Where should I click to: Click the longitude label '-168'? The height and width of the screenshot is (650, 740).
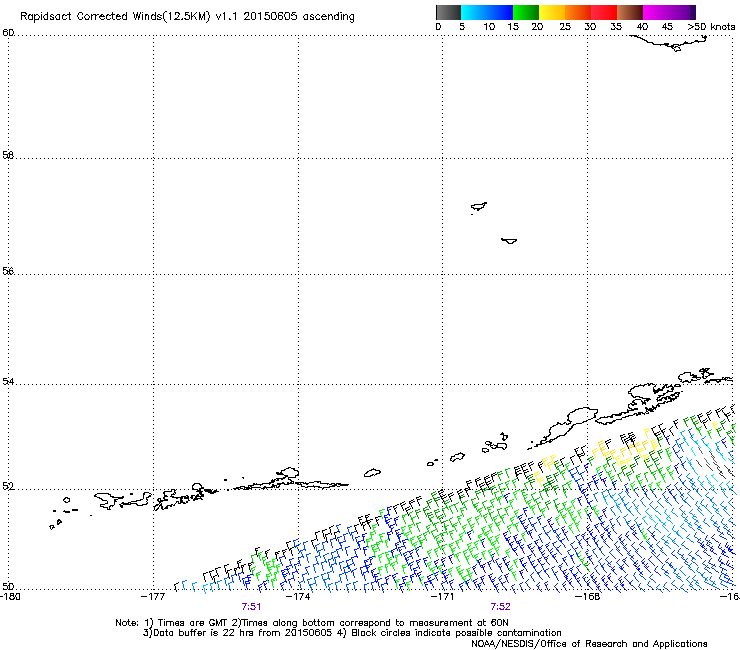pos(587,596)
